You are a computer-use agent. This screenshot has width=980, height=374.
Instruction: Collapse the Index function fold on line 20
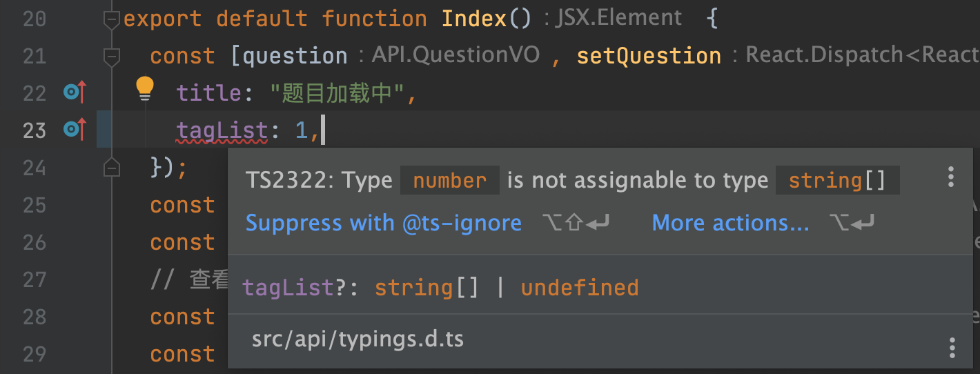[x=111, y=20]
